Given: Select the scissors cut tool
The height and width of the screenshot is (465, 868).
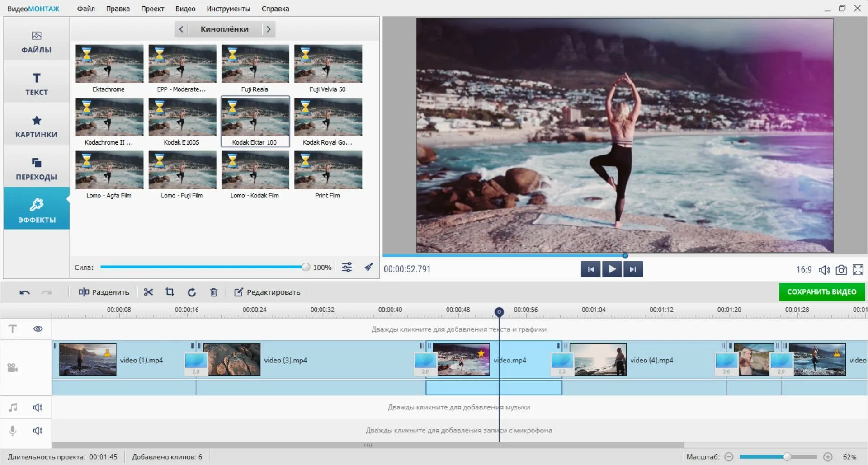Looking at the screenshot, I should tap(148, 292).
